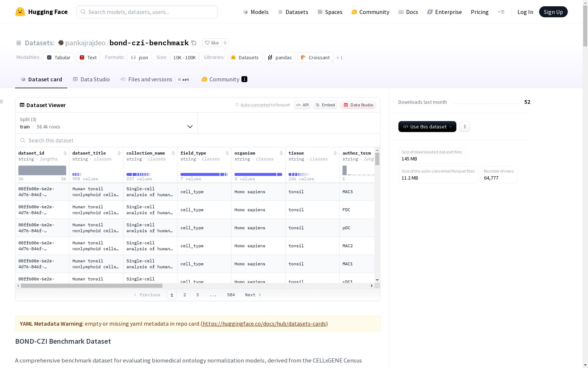588x368 pixels.
Task: Sort the organism column
Action: (281, 153)
